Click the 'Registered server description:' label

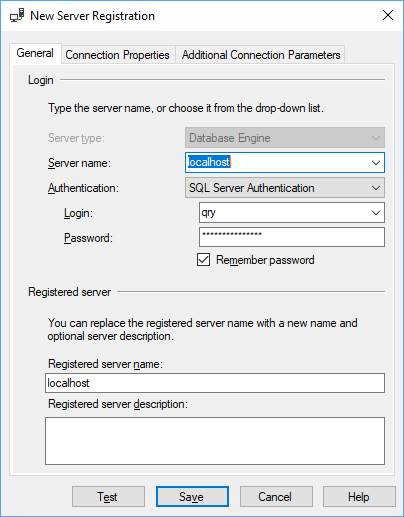click(118, 404)
